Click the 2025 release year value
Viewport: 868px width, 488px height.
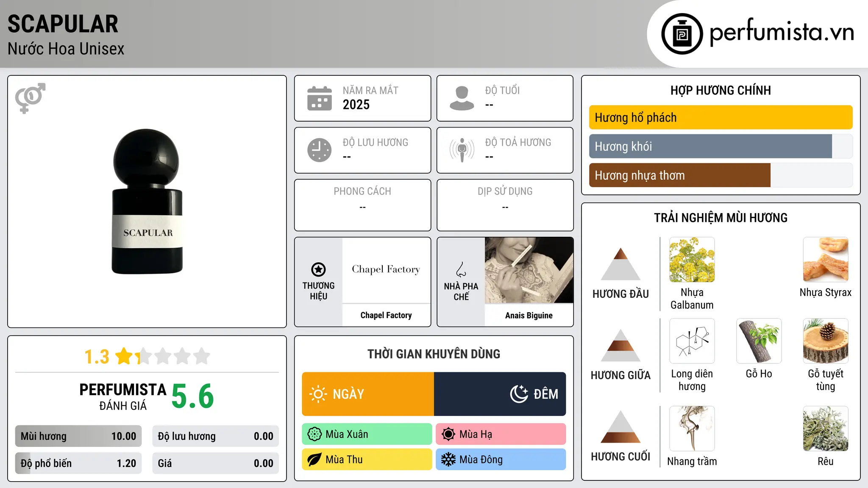(x=356, y=105)
